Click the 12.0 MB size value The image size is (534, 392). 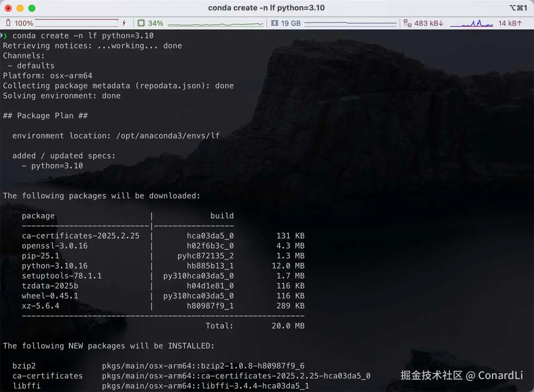[x=288, y=266]
